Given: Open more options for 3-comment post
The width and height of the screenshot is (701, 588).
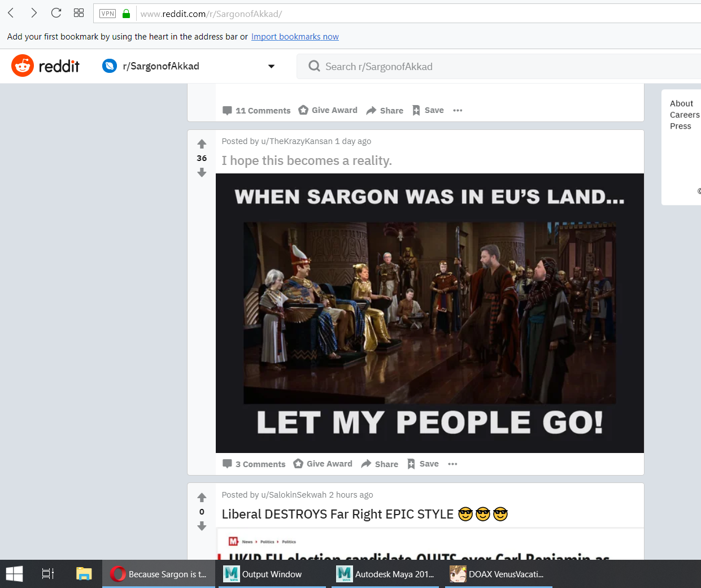Looking at the screenshot, I should click(452, 464).
